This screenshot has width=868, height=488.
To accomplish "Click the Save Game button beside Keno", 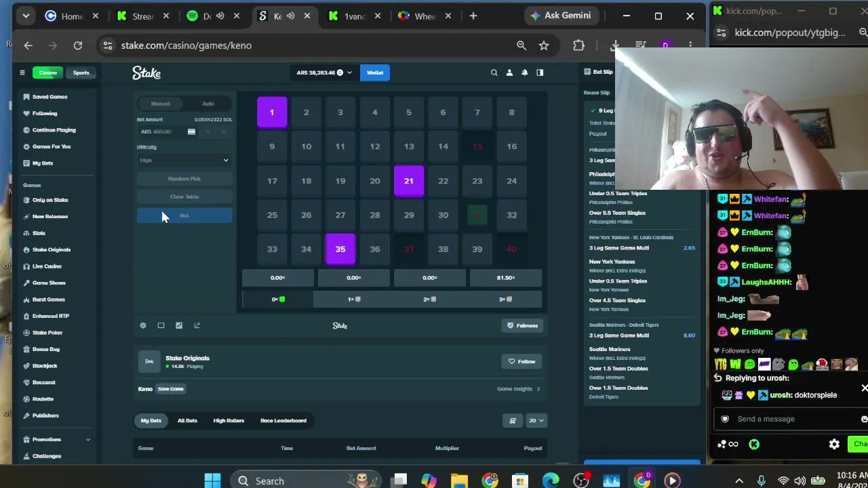I will (171, 389).
